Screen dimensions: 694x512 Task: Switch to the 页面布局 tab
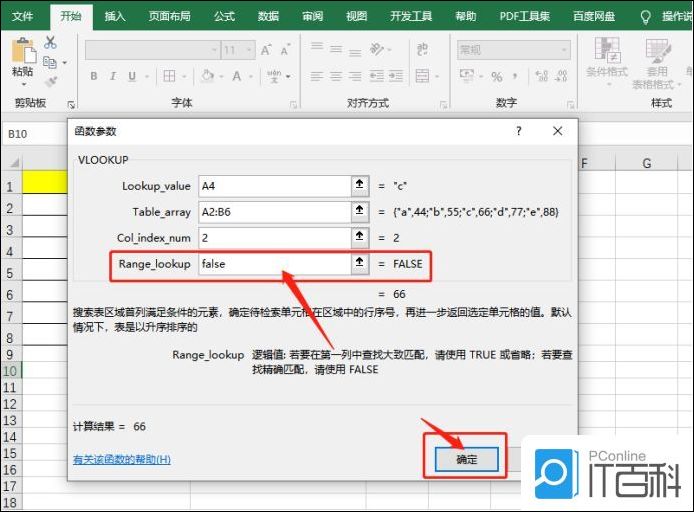pyautogui.click(x=170, y=16)
